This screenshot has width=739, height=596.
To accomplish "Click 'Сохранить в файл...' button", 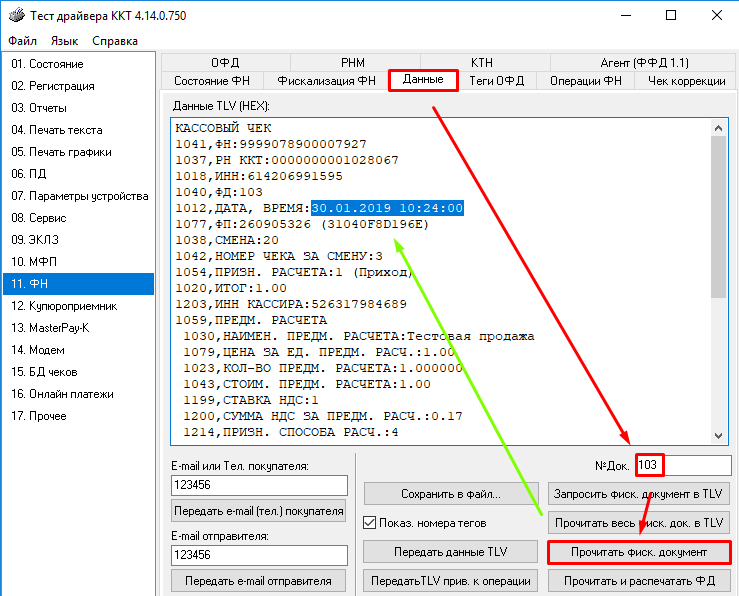I will 450,494.
